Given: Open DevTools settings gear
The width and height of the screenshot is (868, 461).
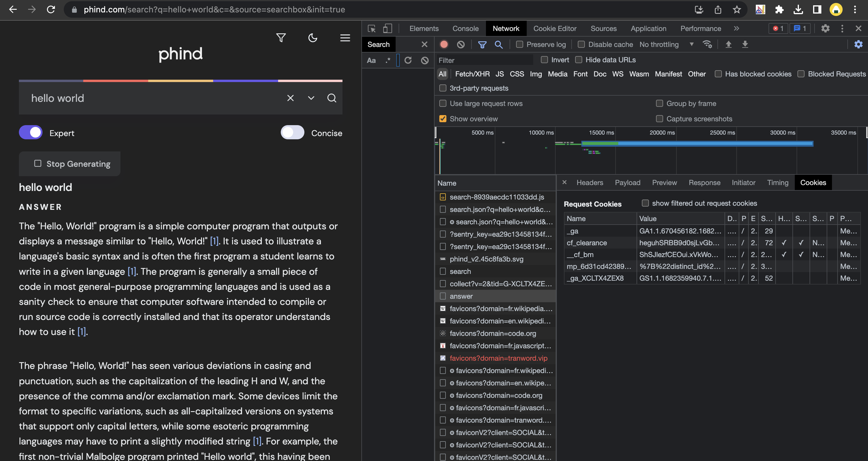Looking at the screenshot, I should tap(825, 29).
